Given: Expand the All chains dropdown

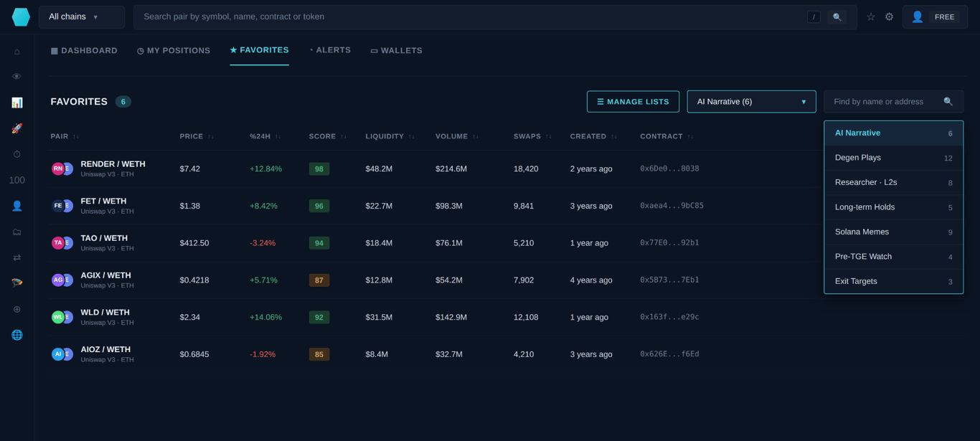Looking at the screenshot, I should pyautogui.click(x=82, y=17).
